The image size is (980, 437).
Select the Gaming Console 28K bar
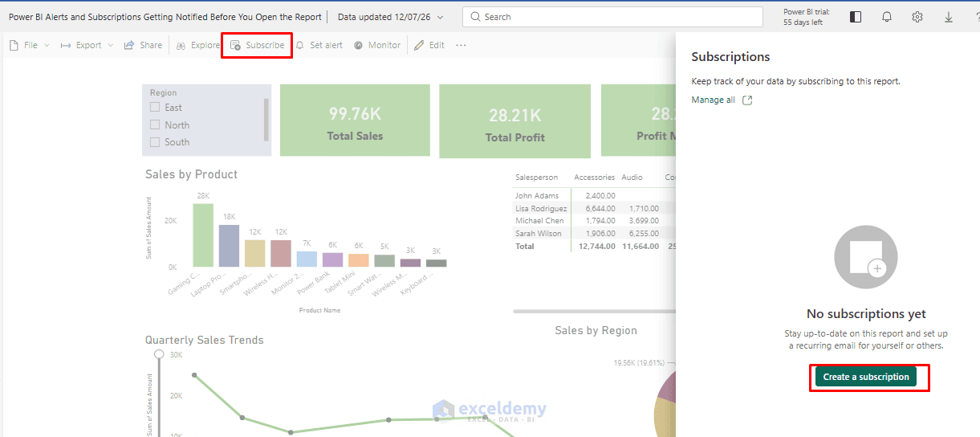tap(203, 235)
